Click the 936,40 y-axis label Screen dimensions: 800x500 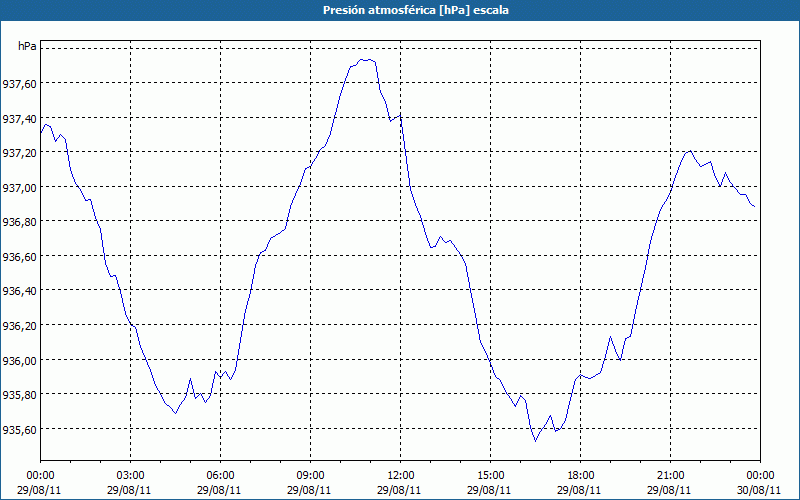click(19, 291)
